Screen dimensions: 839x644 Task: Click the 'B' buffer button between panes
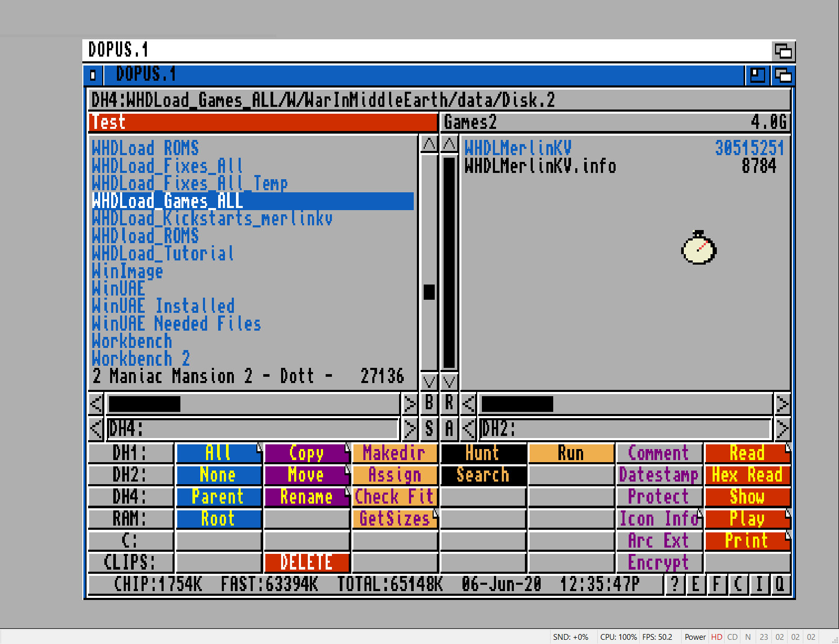coord(429,403)
